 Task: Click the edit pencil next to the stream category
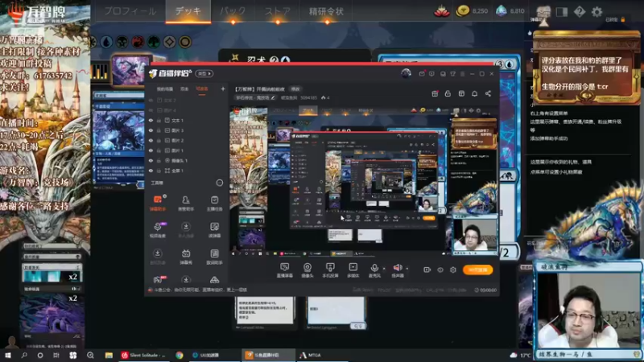point(273,97)
